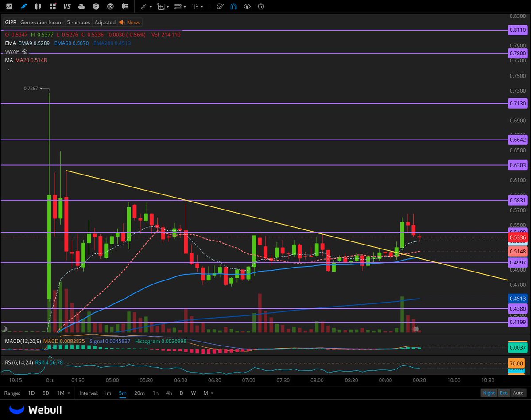
Task: Select the 5D range
Action: click(46, 393)
